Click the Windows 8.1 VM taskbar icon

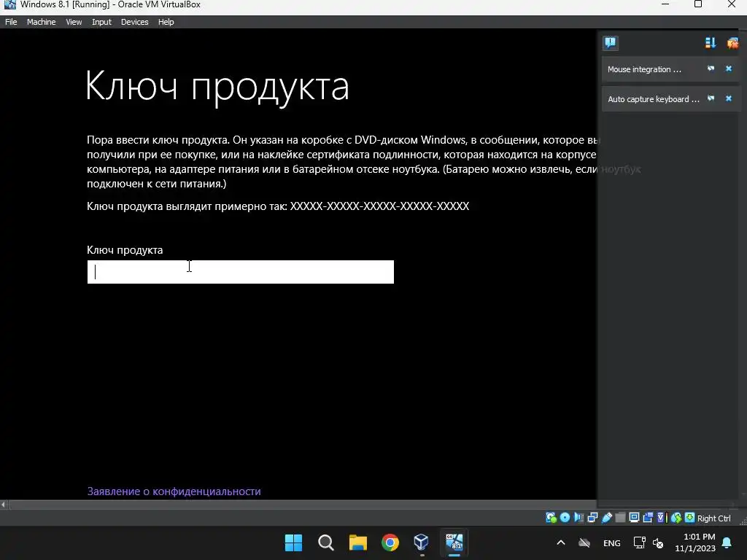click(454, 542)
